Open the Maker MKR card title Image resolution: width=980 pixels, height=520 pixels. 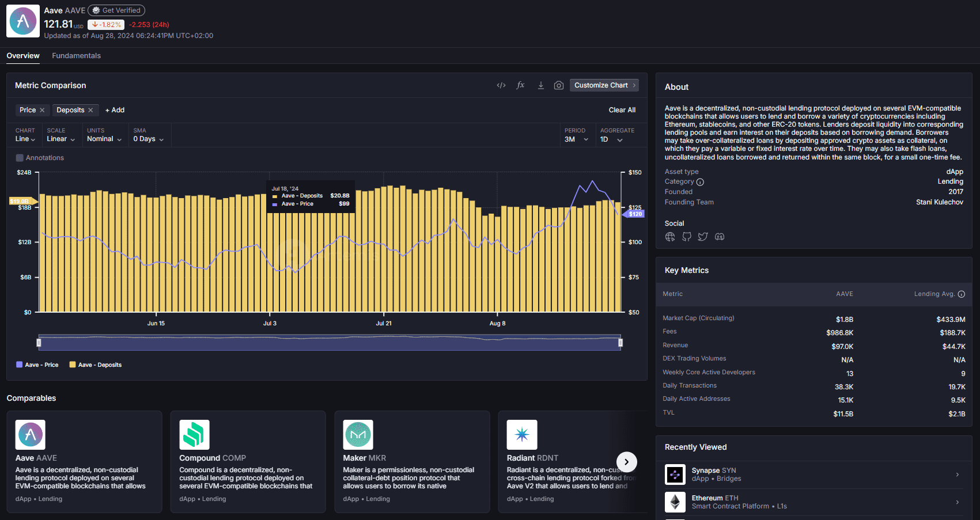(x=365, y=458)
